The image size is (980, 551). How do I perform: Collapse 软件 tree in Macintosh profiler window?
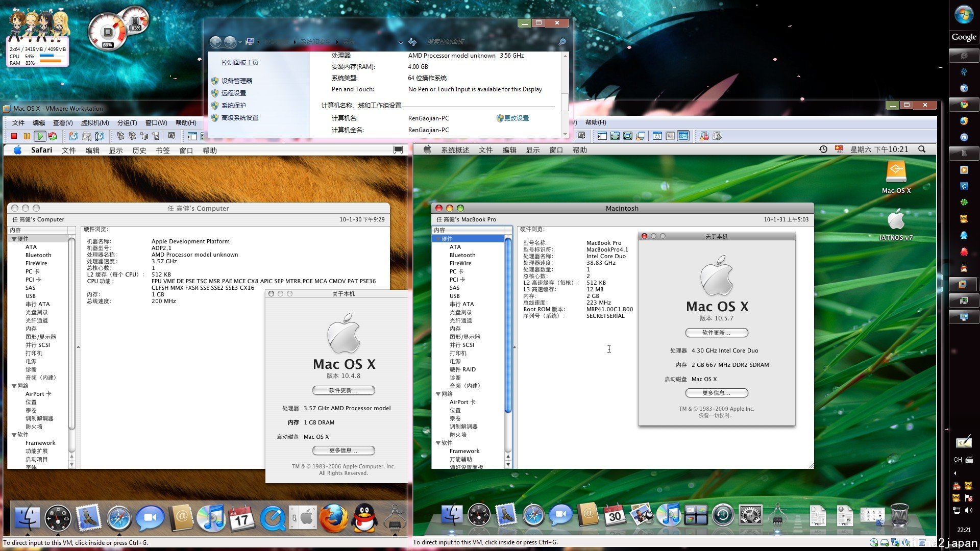tap(438, 443)
